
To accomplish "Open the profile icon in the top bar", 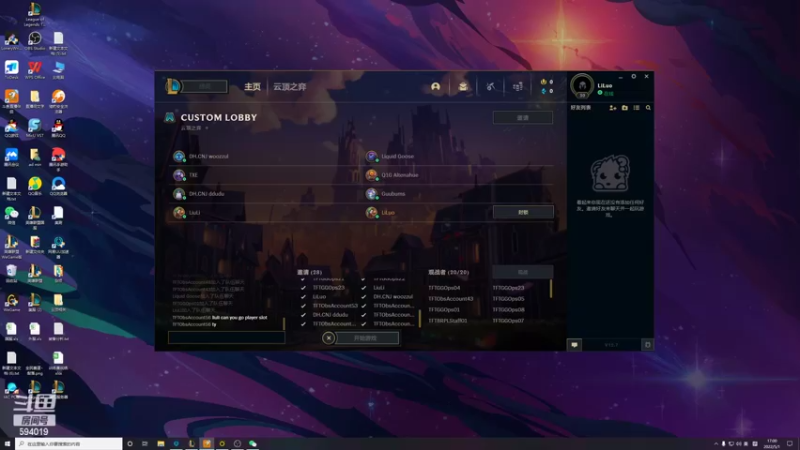I will tap(435, 87).
